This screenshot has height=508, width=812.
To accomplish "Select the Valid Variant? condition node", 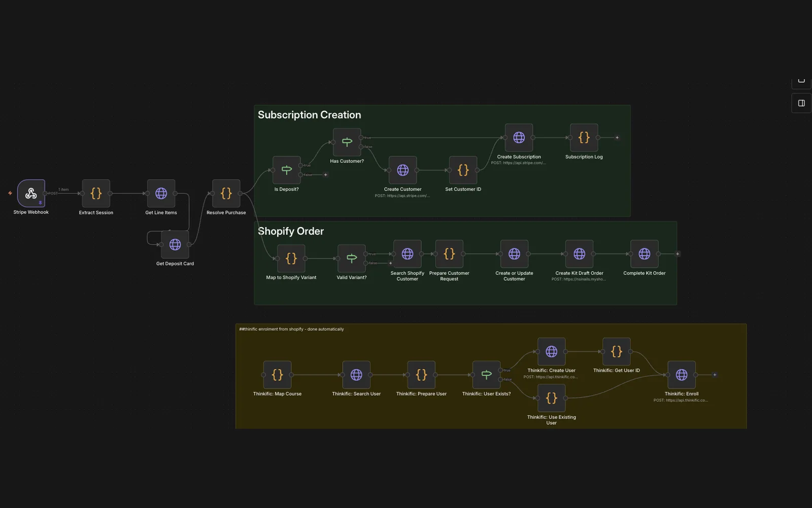I will click(351, 259).
